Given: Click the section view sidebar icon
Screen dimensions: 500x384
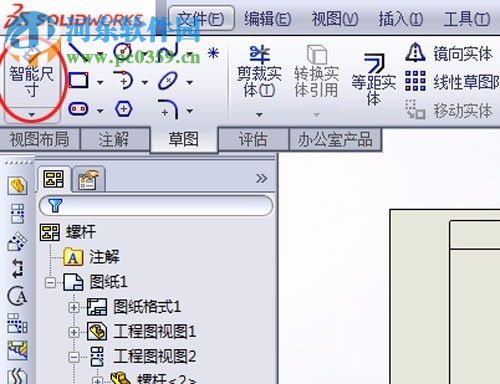Looking at the screenshot, I should click(17, 350).
